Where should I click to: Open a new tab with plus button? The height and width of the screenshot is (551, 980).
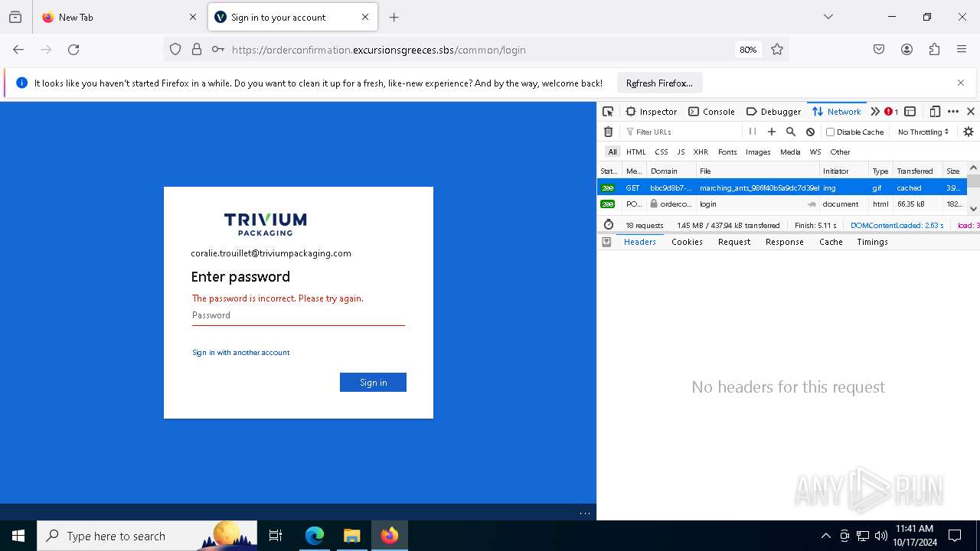point(394,17)
